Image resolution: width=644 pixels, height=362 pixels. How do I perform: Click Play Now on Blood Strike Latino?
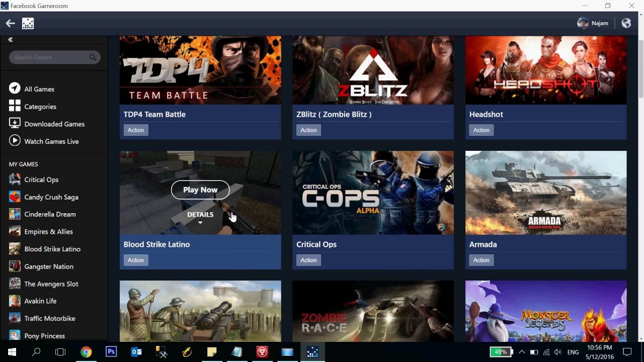coord(200,190)
